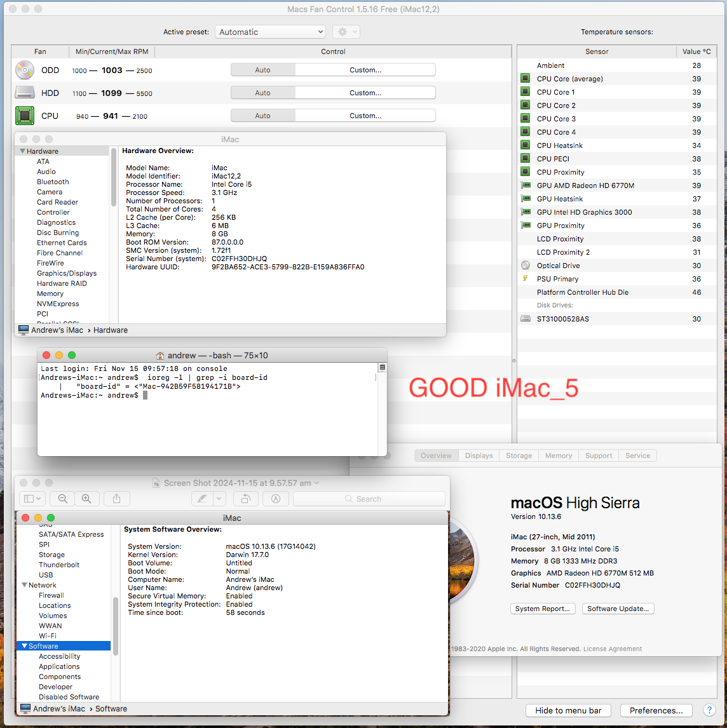This screenshot has height=728, width=727.
Task: Click the CPU Core (average) sensor chip icon
Action: click(x=526, y=79)
